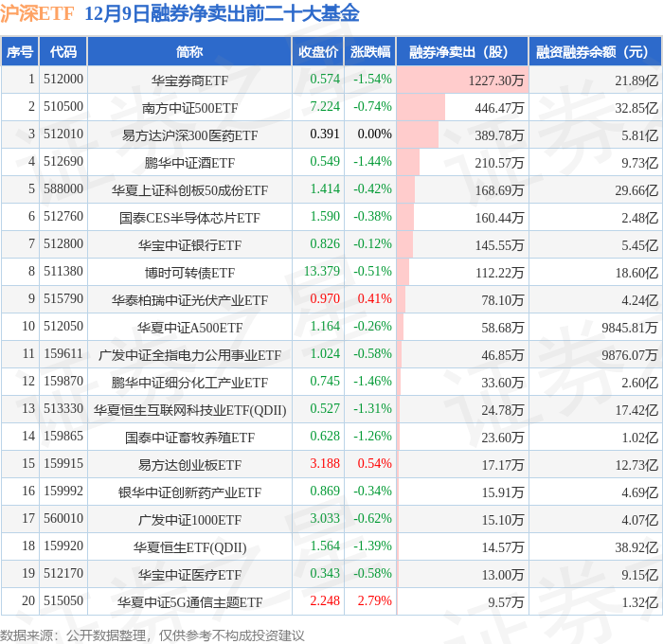Click fund name 广发中证全指电力公用事业ETF
Image resolution: width=663 pixels, height=644 pixels.
coord(189,355)
